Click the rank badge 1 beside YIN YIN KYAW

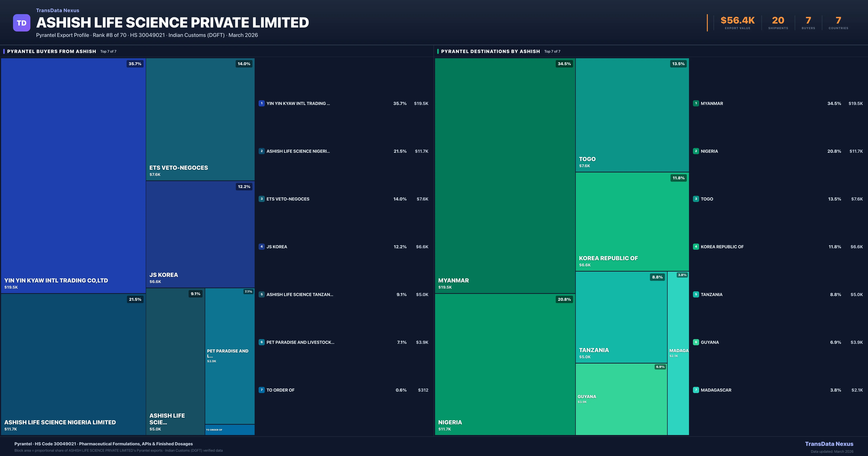(x=262, y=104)
